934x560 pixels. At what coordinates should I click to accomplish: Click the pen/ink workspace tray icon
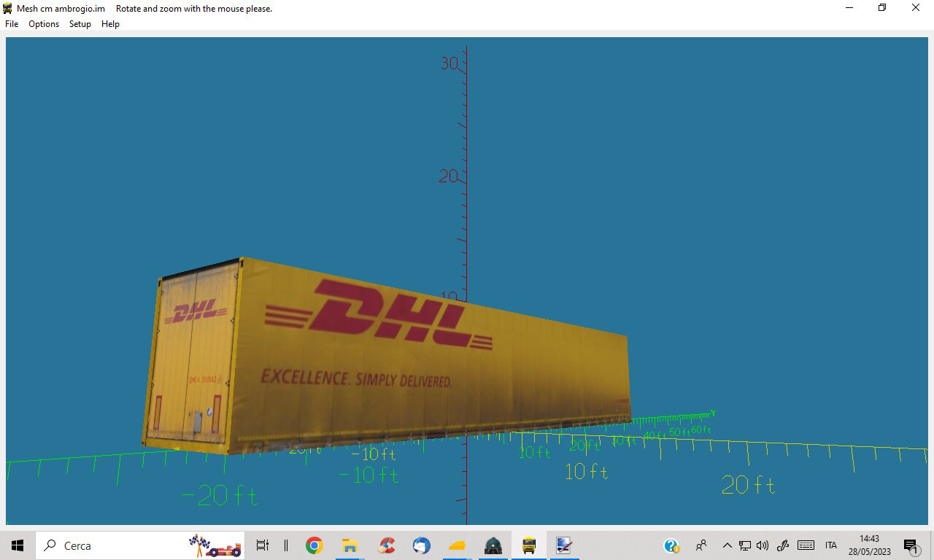[783, 545]
